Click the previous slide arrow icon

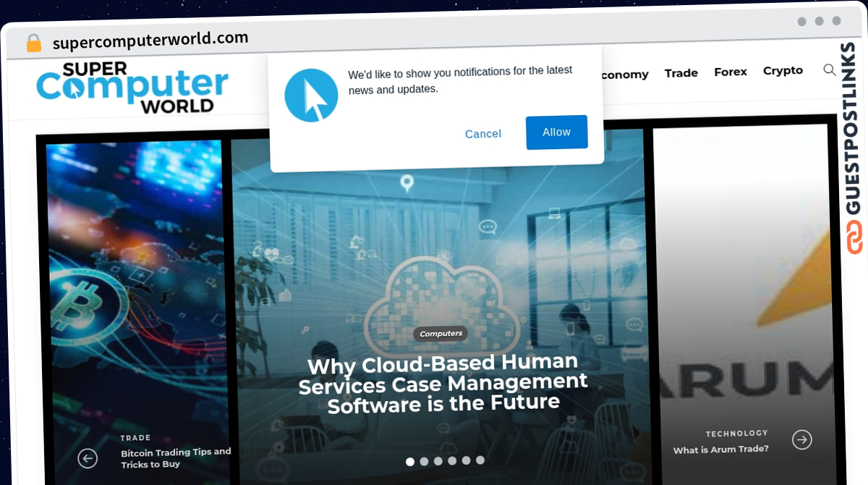pos(88,457)
